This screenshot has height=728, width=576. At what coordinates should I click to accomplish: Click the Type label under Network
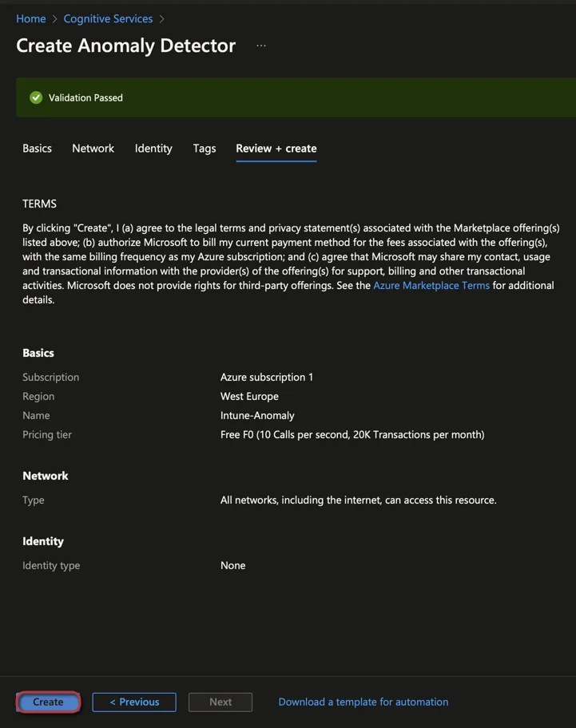click(x=34, y=500)
